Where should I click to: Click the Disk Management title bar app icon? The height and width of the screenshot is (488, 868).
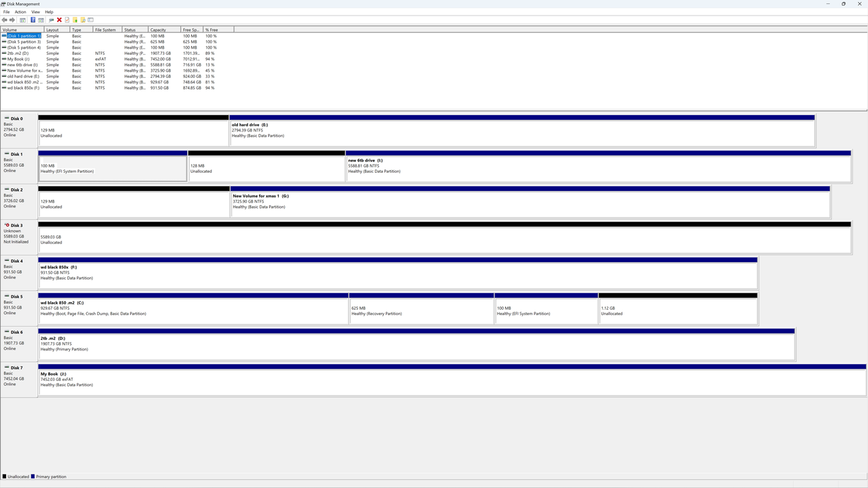(x=3, y=3)
